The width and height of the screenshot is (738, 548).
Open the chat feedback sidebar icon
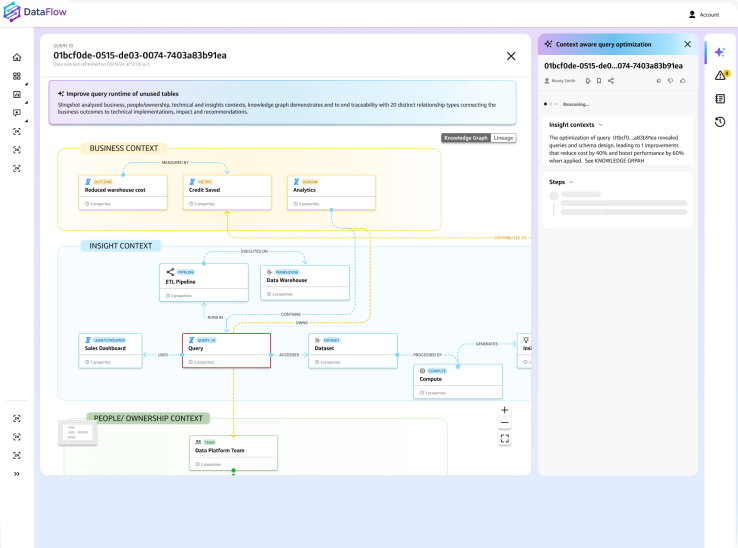pos(17,113)
